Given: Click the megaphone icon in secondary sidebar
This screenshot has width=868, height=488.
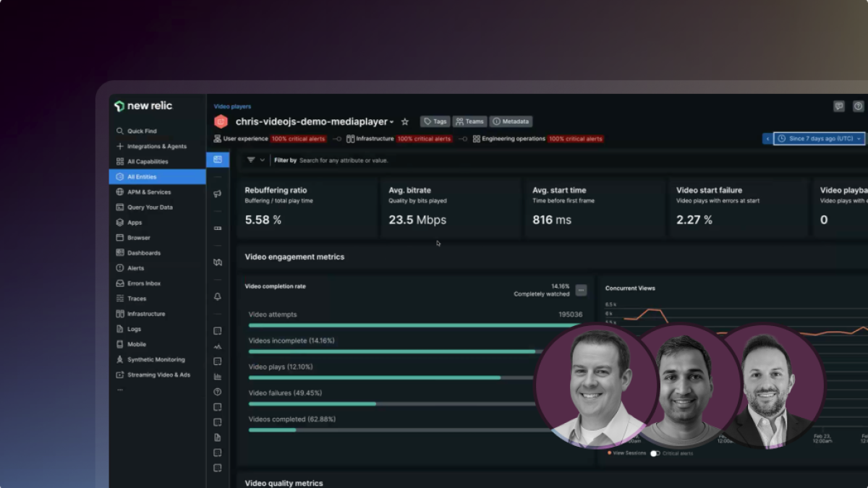Looking at the screenshot, I should pos(218,194).
